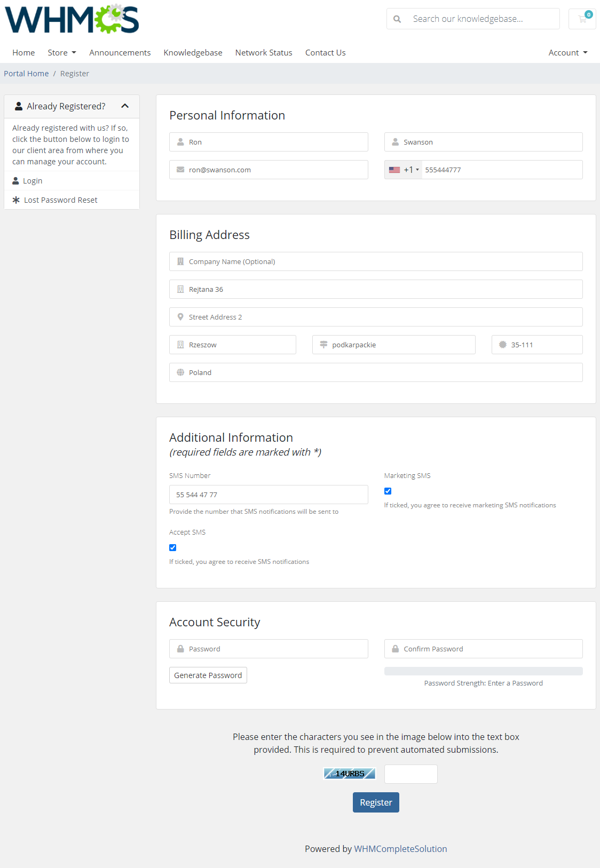Focus the knowledgebase search box
The width and height of the screenshot is (600, 868).
(x=473, y=19)
